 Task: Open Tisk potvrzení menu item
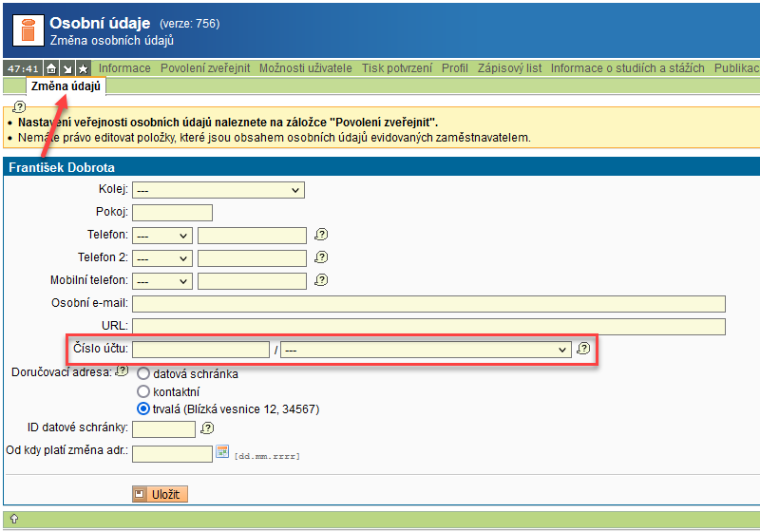point(396,68)
